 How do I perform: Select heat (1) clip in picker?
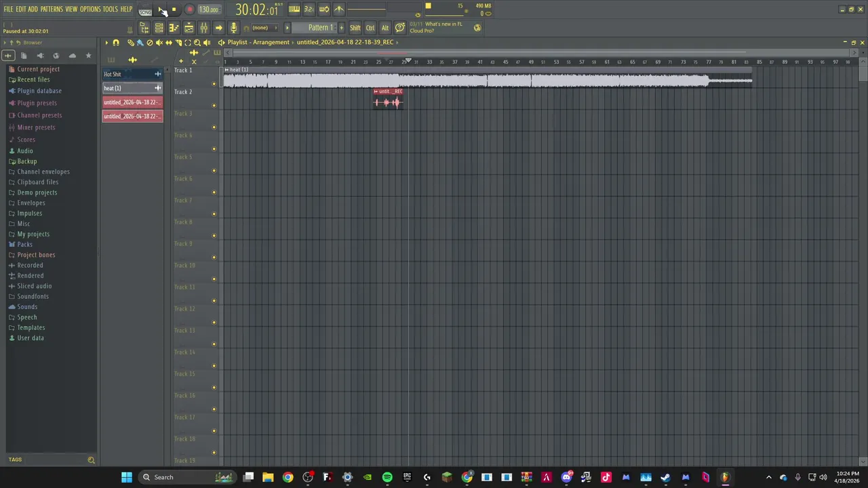click(132, 88)
